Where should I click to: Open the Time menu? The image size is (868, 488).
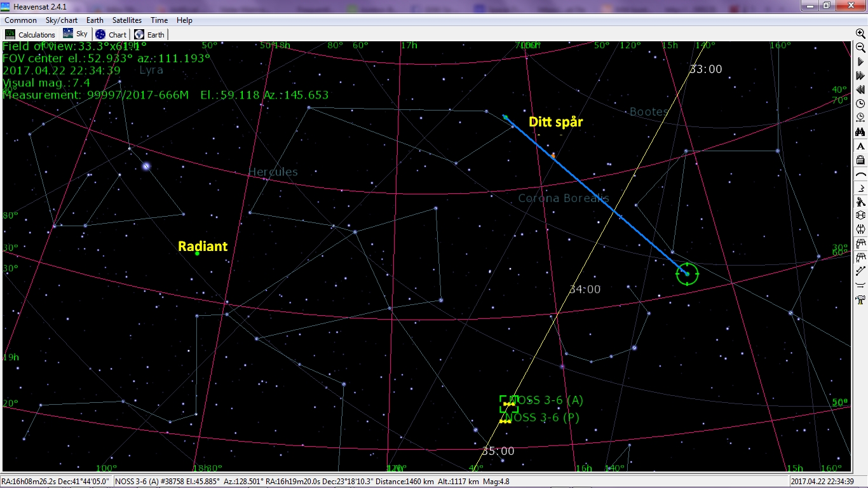[159, 20]
